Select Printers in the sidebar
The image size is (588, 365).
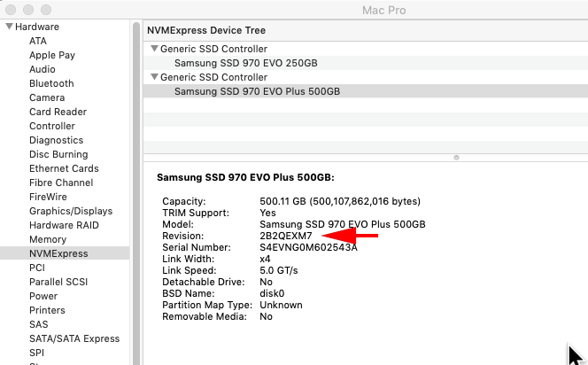pyautogui.click(x=47, y=310)
